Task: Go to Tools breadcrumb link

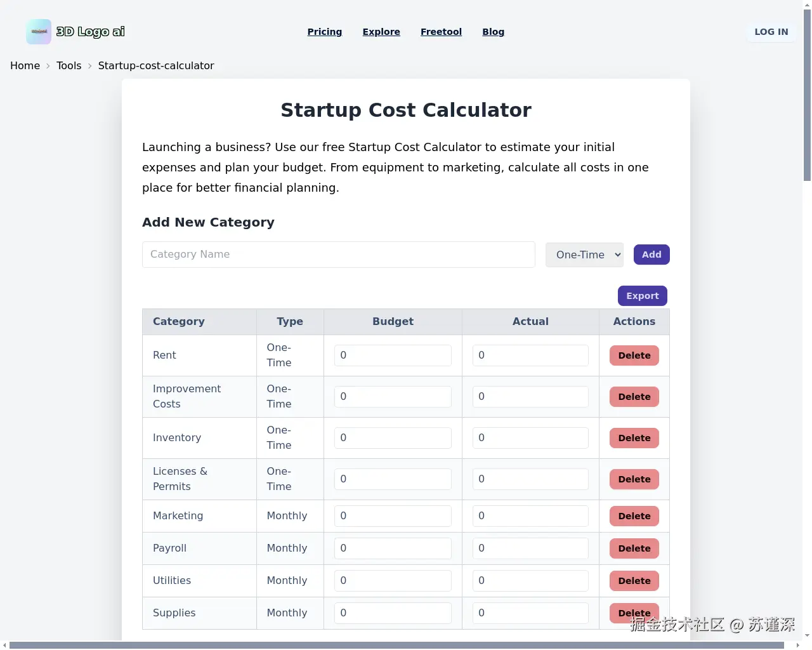Action: pyautogui.click(x=69, y=65)
